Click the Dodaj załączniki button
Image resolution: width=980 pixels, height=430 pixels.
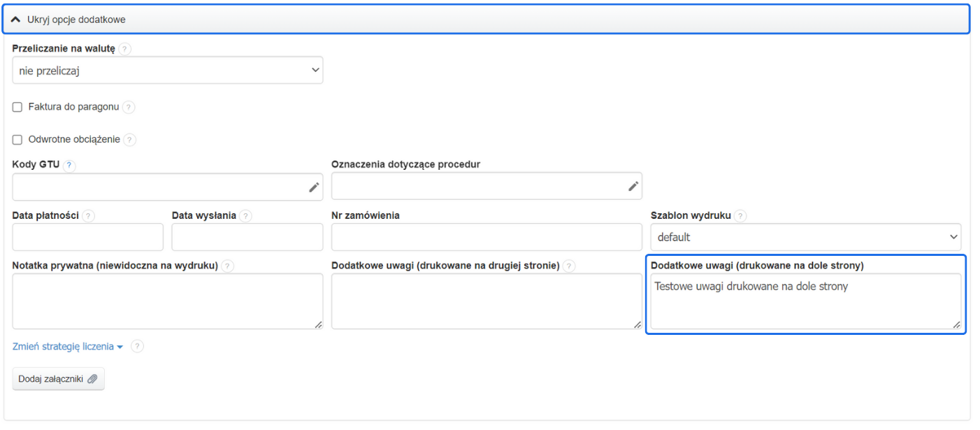pyautogui.click(x=58, y=379)
